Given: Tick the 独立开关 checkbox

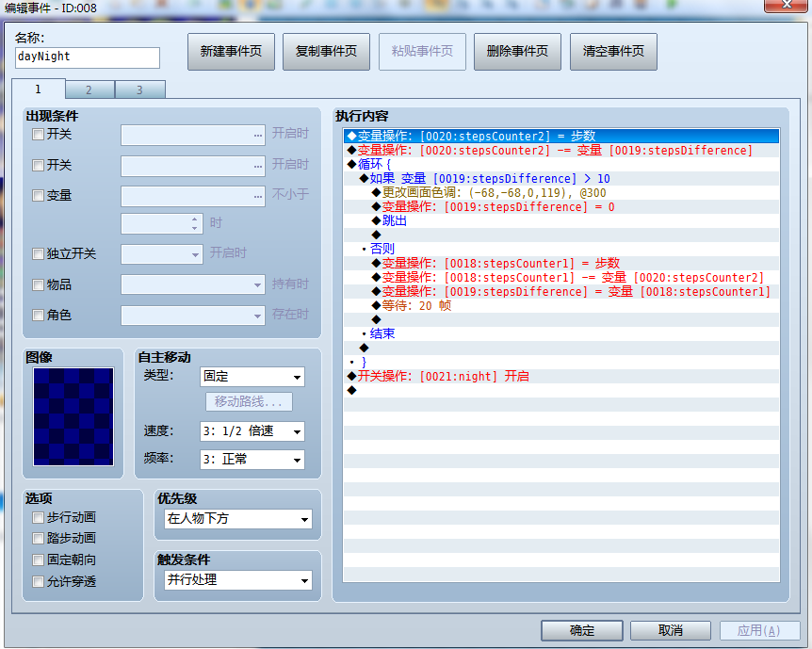Looking at the screenshot, I should click(38, 253).
